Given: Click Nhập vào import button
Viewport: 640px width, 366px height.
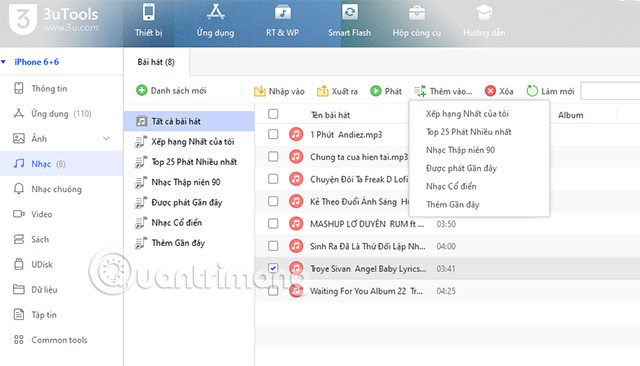Looking at the screenshot, I should click(x=279, y=91).
